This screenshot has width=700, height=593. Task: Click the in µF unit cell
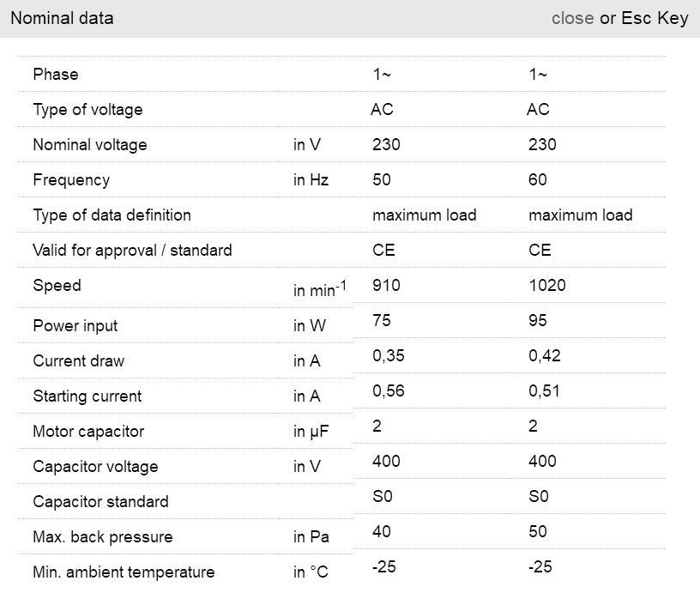pyautogui.click(x=311, y=432)
